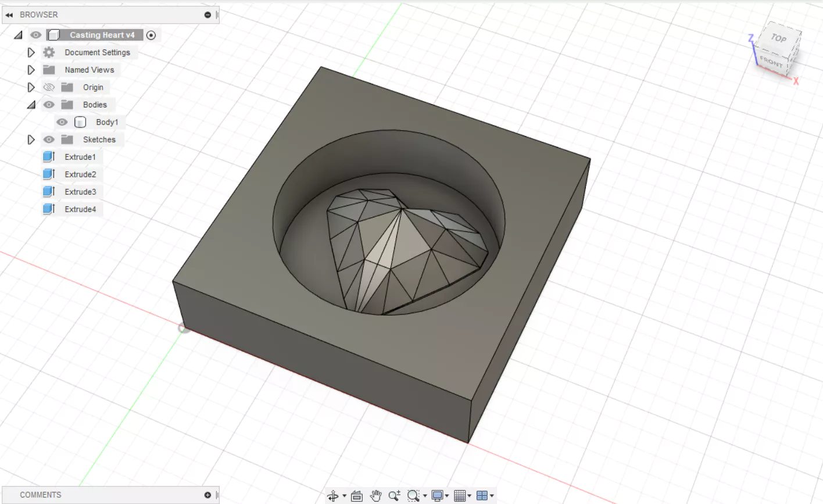Viewport: 823px width, 504px height.
Task: Click the Look At tool icon
Action: [357, 496]
